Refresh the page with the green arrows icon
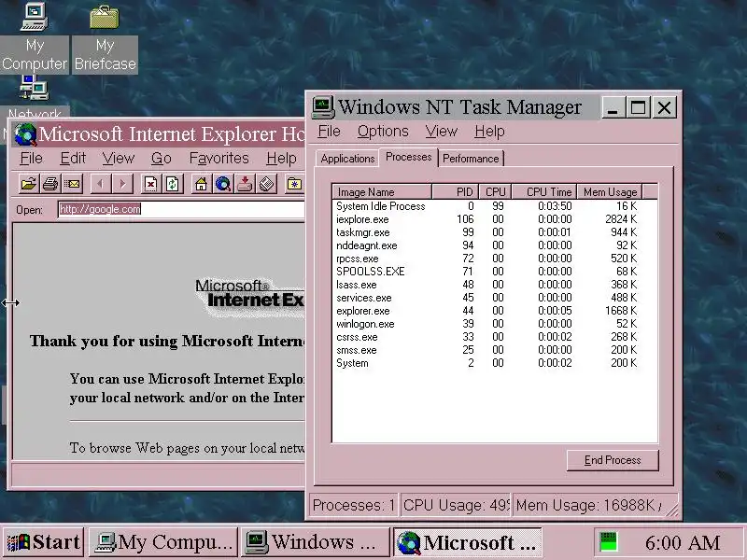The height and width of the screenshot is (560, 747). tap(173, 183)
